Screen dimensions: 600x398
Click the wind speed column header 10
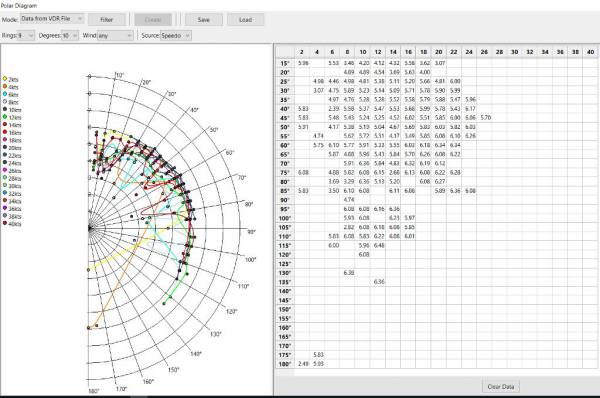(363, 52)
